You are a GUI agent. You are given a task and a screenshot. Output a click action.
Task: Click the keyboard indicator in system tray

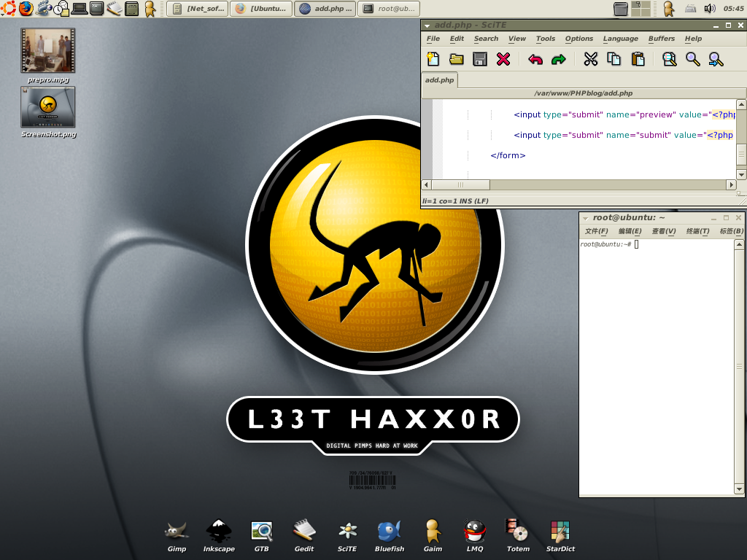[690, 9]
